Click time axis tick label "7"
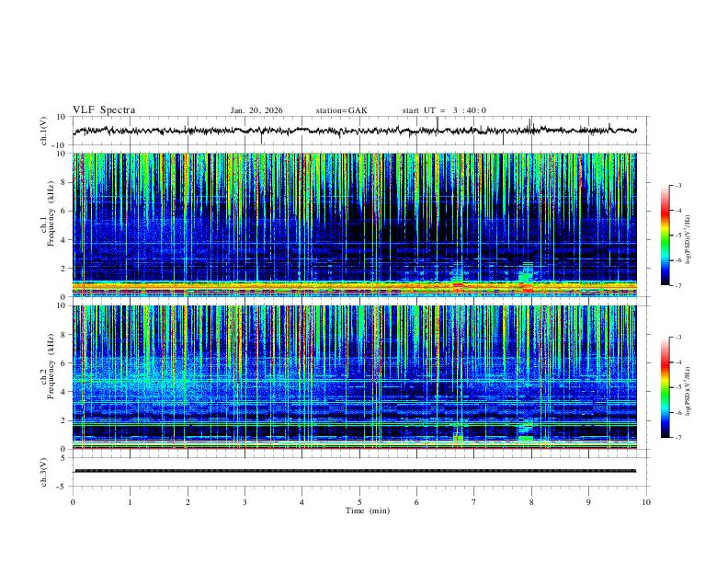Screen dimensions: 728x563 click(474, 502)
